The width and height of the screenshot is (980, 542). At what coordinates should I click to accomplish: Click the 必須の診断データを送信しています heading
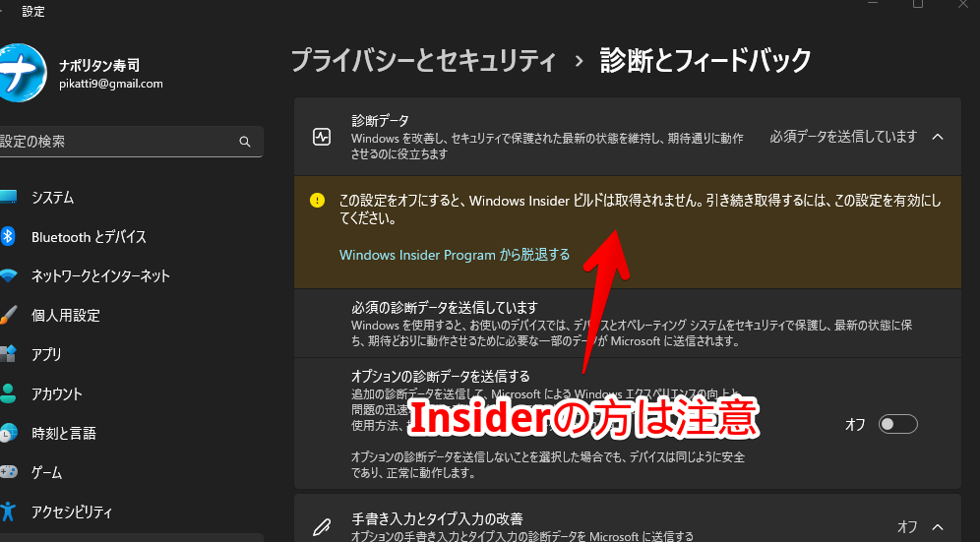coord(445,308)
